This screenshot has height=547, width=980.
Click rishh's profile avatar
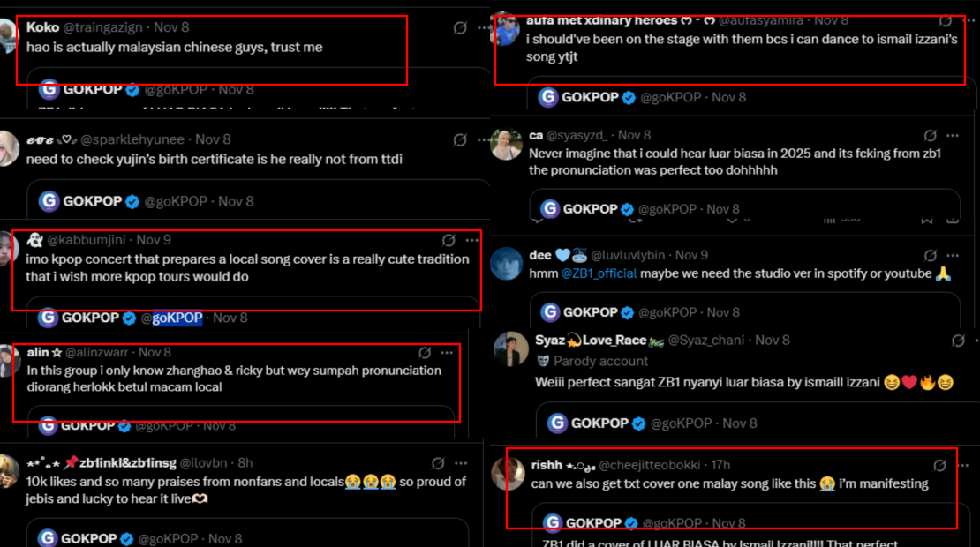pyautogui.click(x=509, y=474)
